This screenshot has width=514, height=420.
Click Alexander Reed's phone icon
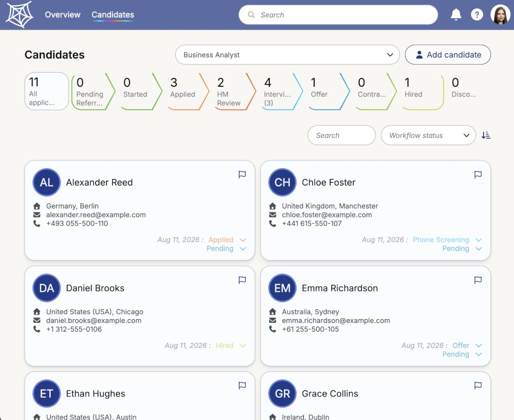point(37,224)
